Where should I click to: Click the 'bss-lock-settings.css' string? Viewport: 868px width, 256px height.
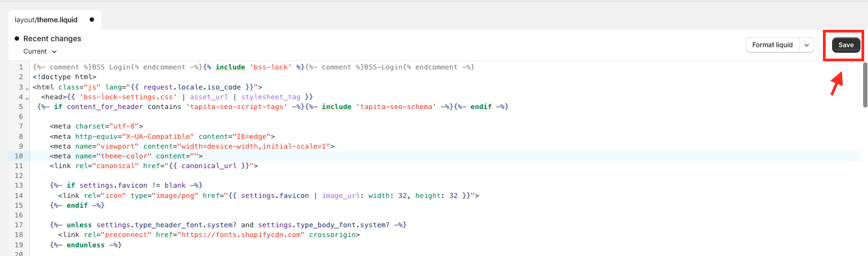point(128,97)
